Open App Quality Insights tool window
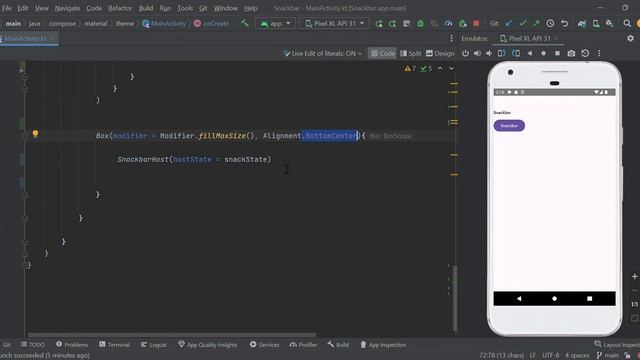Screen dimensions: 640x360 (x=208, y=345)
